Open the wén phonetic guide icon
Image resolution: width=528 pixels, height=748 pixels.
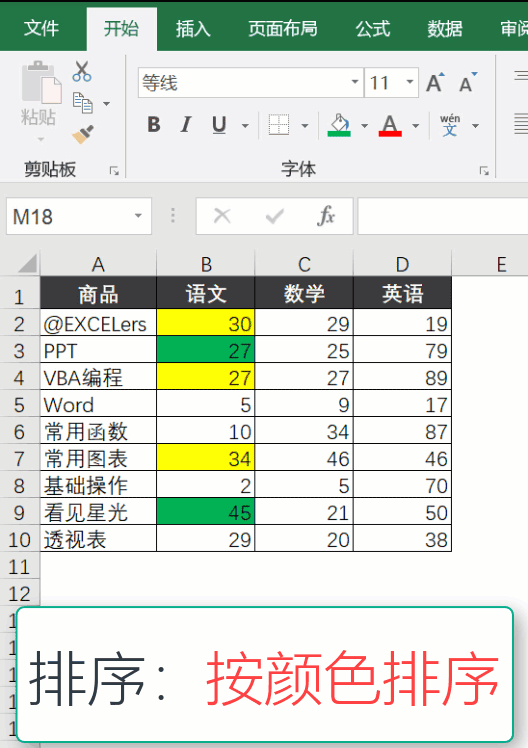pos(450,125)
